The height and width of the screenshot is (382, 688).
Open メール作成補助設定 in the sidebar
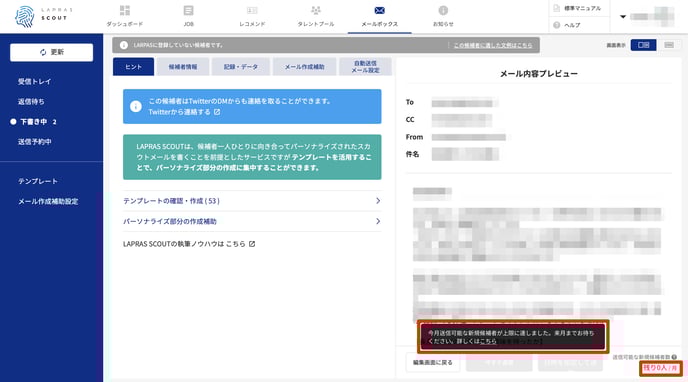48,201
